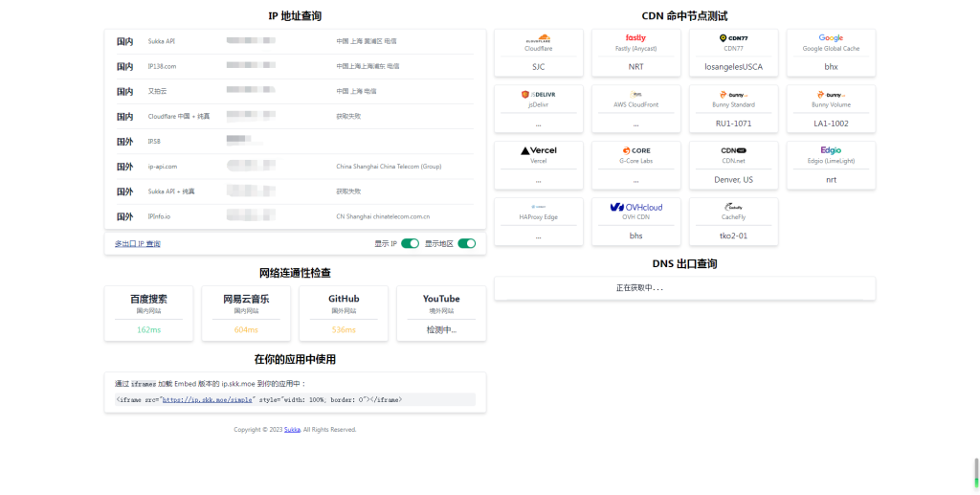
Task: Click the 中国上海上海浦东 电信 location text
Action: point(367,66)
